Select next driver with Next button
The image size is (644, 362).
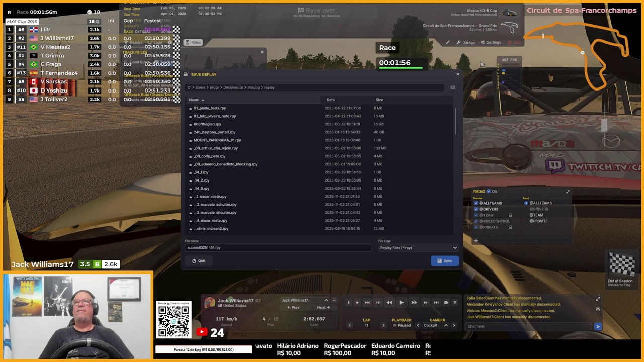coord(323,307)
